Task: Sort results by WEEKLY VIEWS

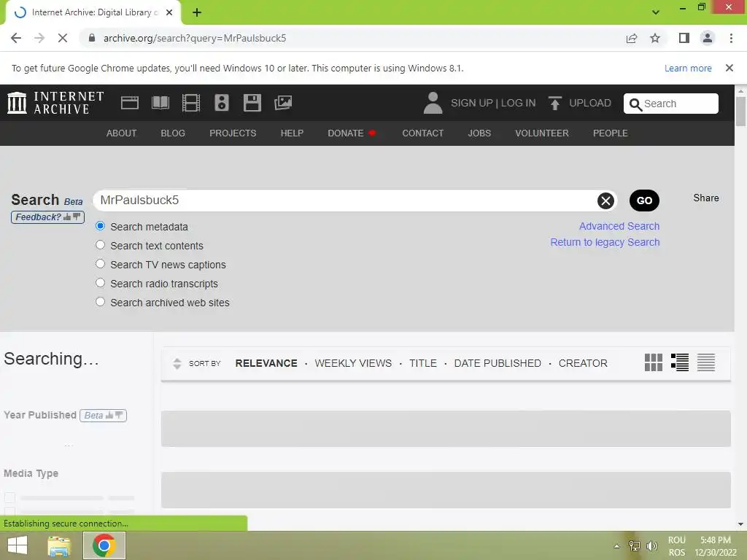Action: pyautogui.click(x=353, y=363)
